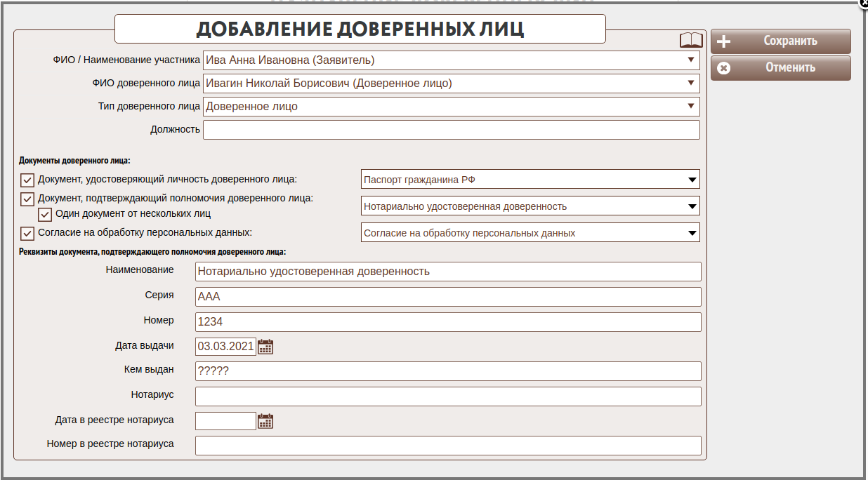Open calendar for Дата выдачи

pyautogui.click(x=265, y=346)
